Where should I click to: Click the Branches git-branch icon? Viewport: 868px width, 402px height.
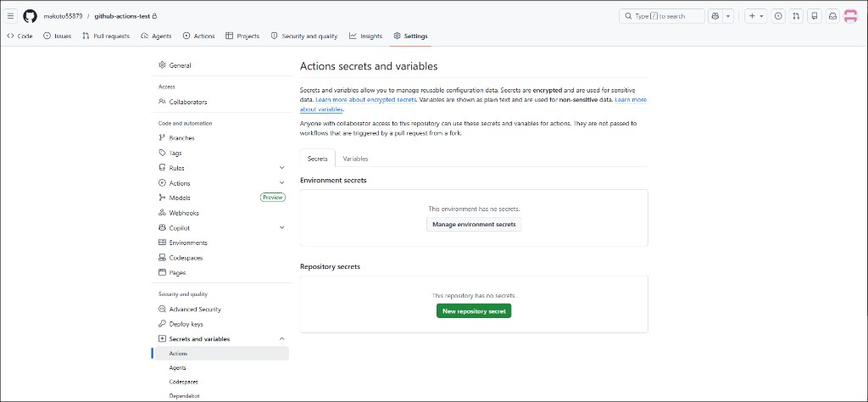(x=162, y=138)
